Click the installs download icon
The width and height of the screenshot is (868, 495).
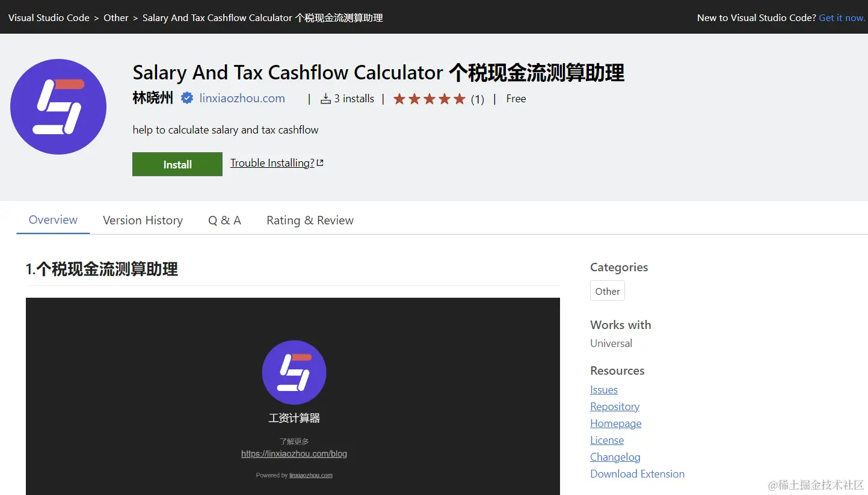point(325,99)
